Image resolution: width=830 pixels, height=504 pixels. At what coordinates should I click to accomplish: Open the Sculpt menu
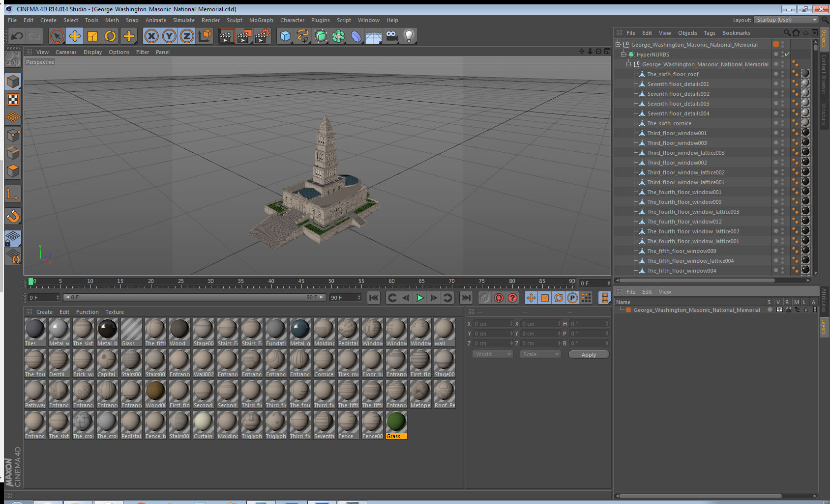235,20
